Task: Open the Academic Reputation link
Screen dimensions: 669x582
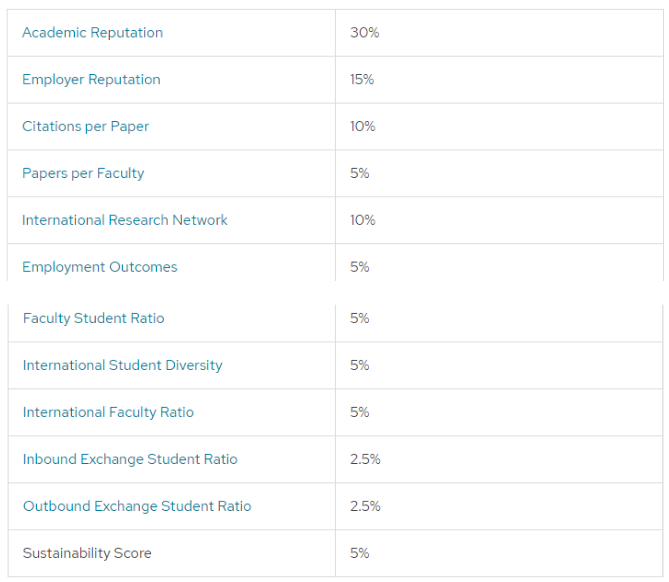Action: click(x=93, y=32)
